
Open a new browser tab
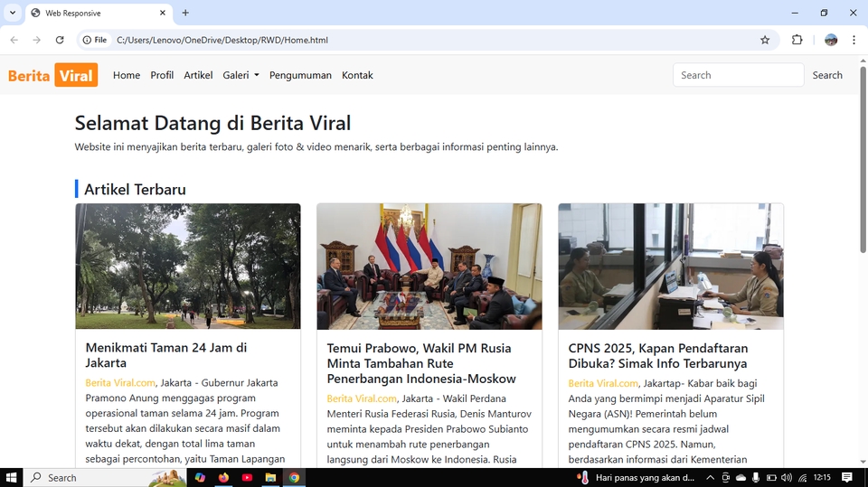(185, 13)
